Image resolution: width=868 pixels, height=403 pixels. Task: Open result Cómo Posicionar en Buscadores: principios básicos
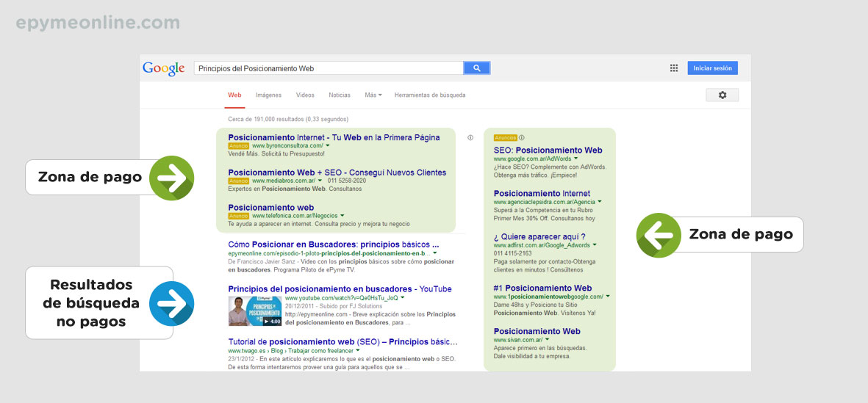(x=334, y=244)
